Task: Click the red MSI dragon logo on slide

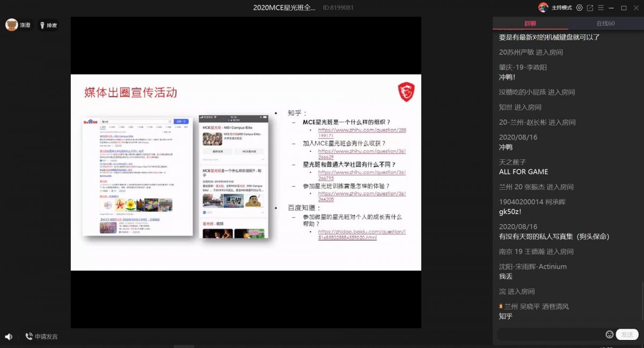Action: (406, 92)
